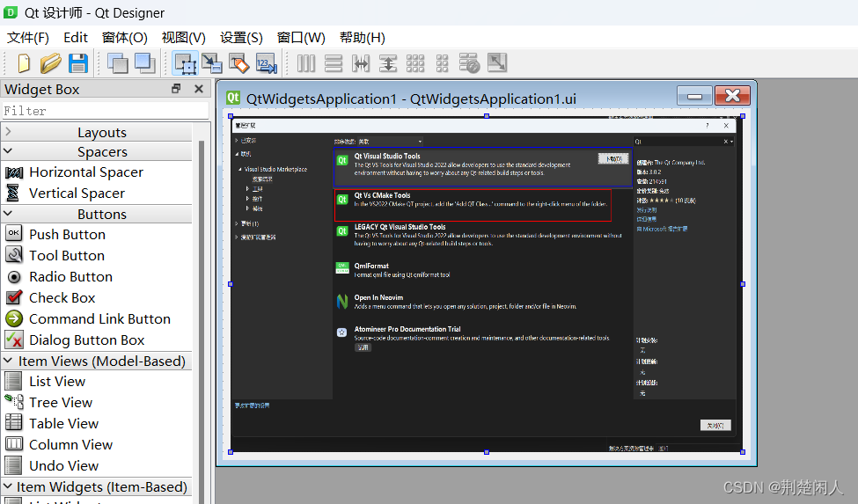Viewport: 858px width, 504px height.
Task: Apply horizontal splitter layout icon
Action: click(x=361, y=63)
